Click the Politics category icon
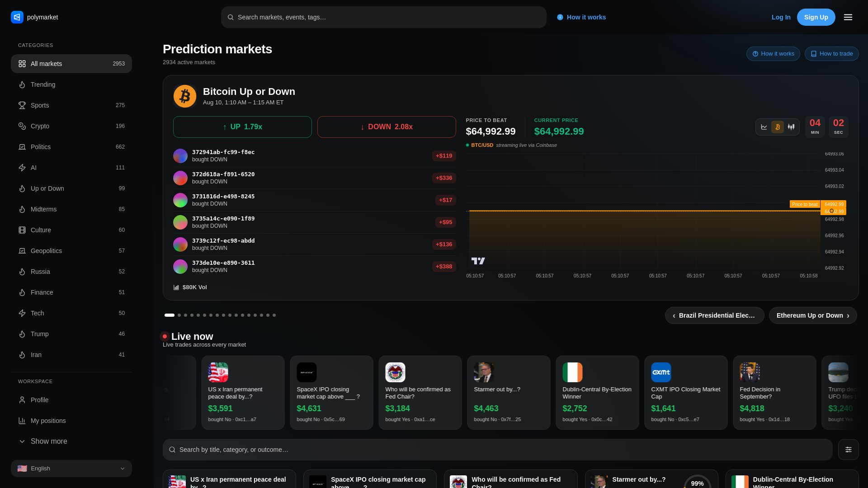 pyautogui.click(x=22, y=147)
